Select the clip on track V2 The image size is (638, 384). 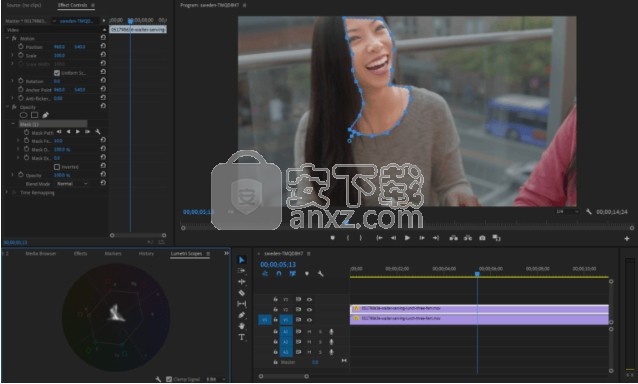click(x=479, y=308)
